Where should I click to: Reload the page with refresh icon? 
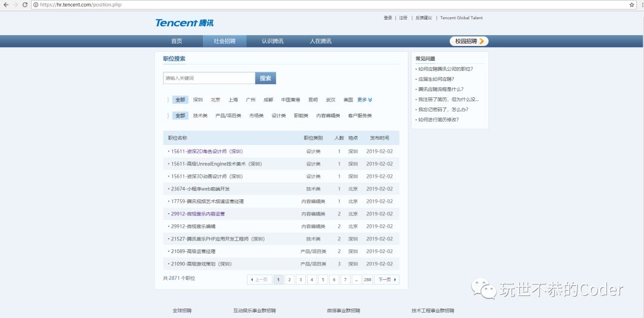coord(25,5)
